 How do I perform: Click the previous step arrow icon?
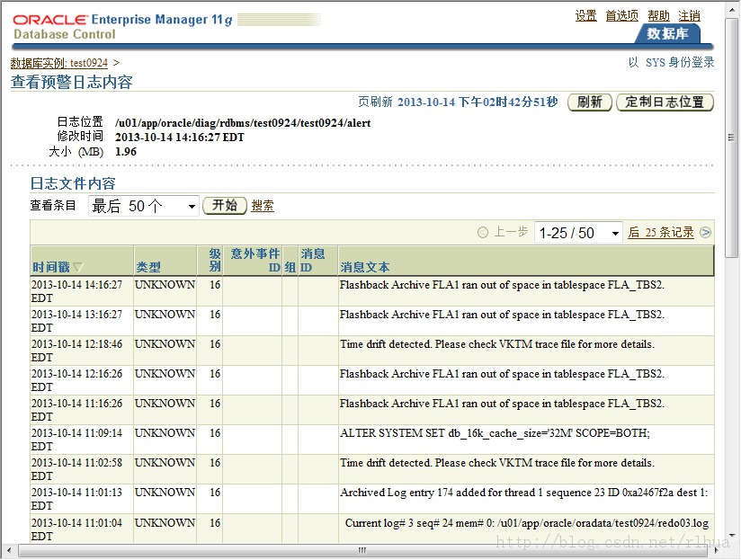[484, 233]
